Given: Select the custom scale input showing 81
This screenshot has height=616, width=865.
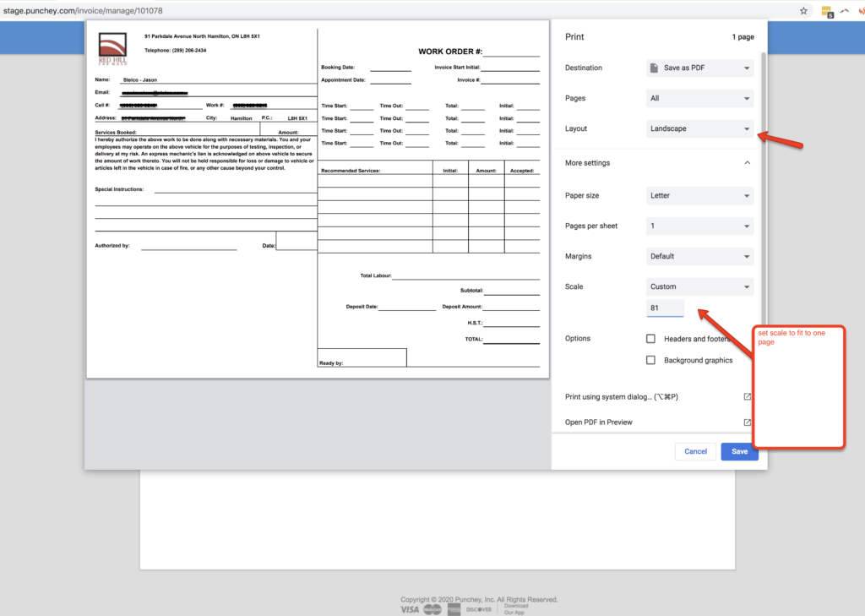Looking at the screenshot, I should [664, 308].
